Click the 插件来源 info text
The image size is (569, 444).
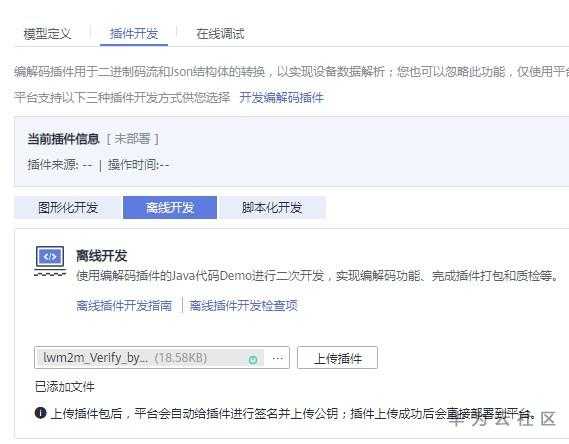click(x=60, y=165)
